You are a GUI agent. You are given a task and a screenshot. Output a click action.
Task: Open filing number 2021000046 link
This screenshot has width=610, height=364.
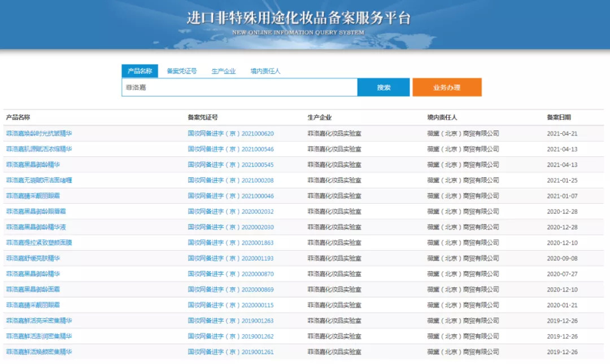230,196
